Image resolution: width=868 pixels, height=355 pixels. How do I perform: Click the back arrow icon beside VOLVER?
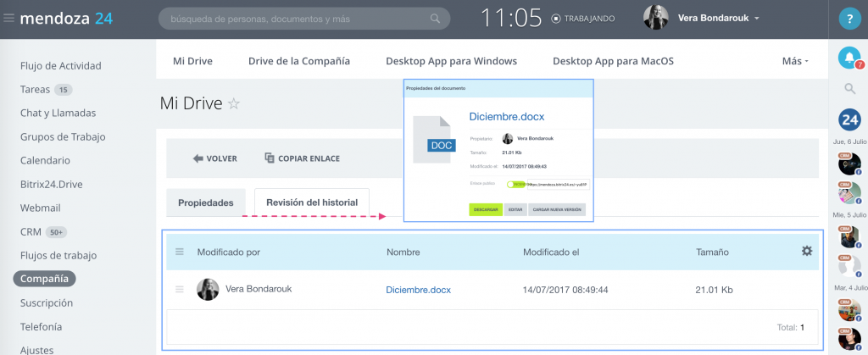(198, 158)
